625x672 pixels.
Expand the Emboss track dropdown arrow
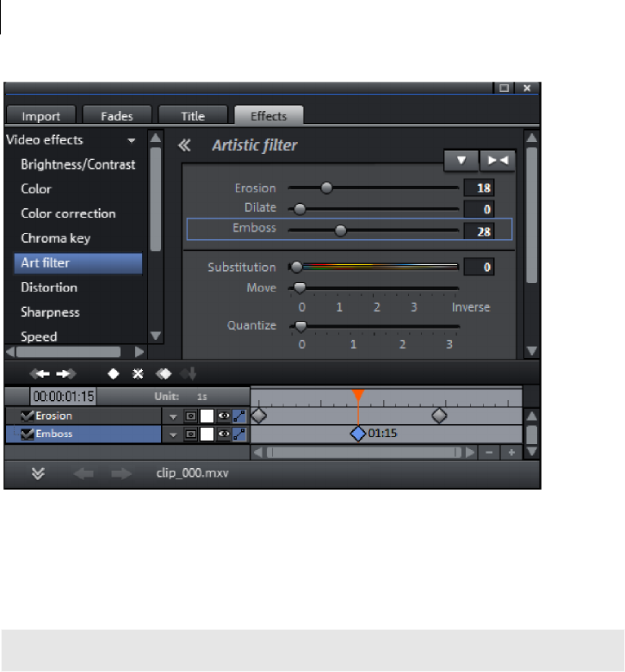[x=173, y=435]
